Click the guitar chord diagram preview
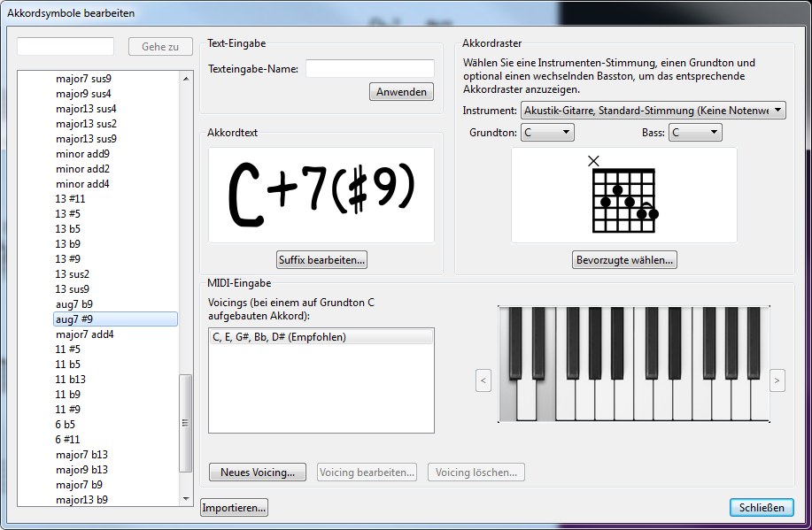Image resolution: width=812 pixels, height=530 pixels. 624,196
